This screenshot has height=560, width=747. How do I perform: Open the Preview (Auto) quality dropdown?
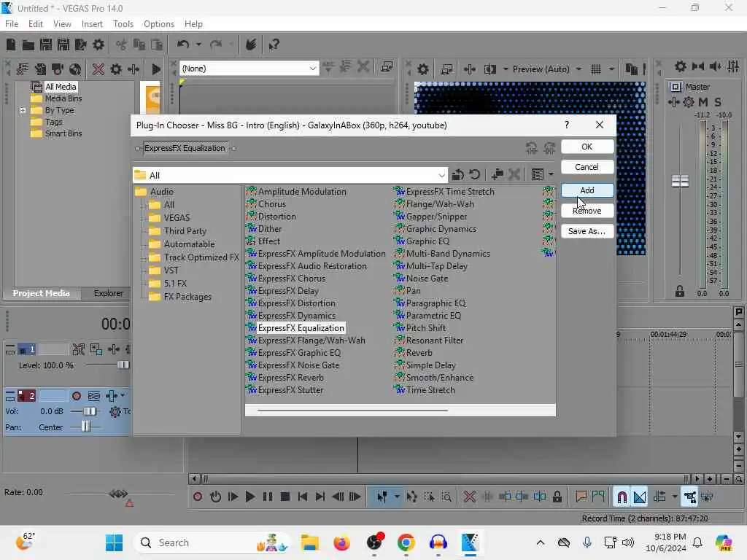(578, 69)
